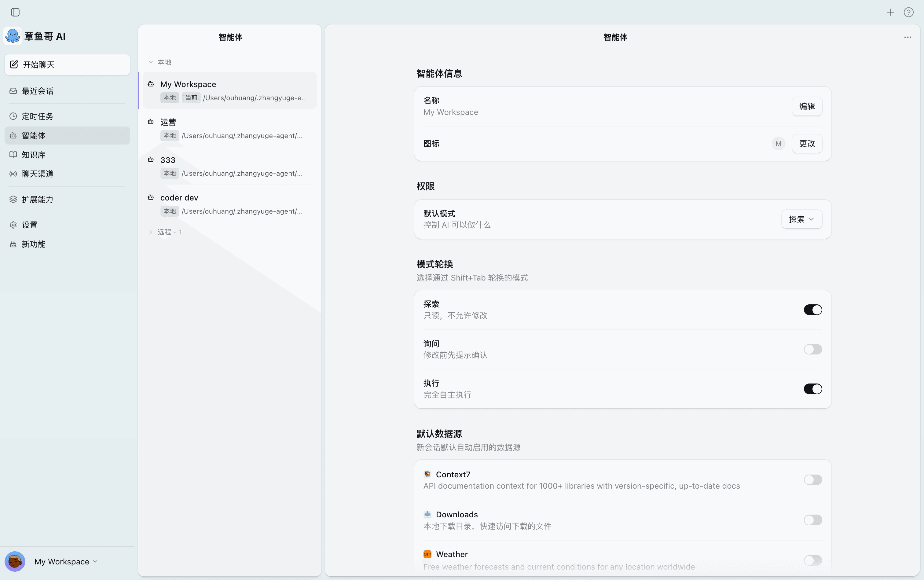Open the 默认模式 探索 dropdown

tap(802, 219)
